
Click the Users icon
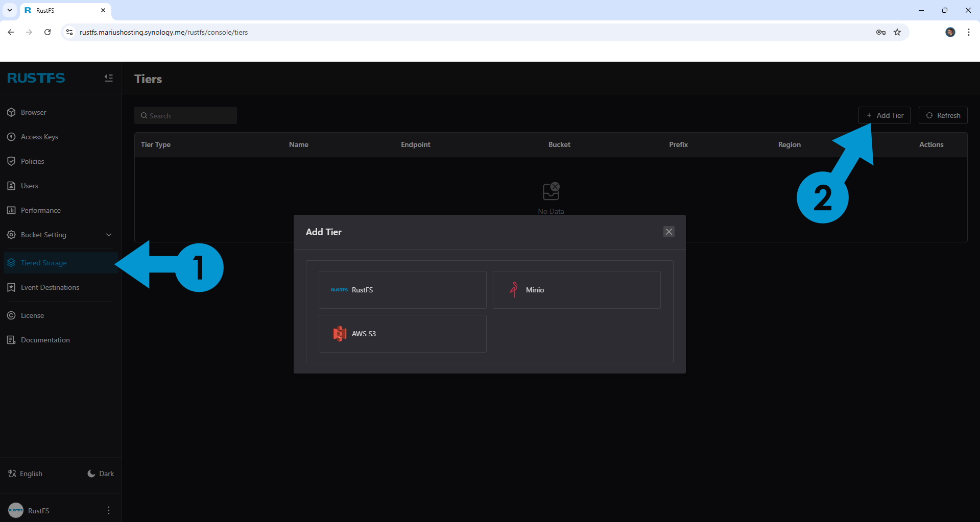(x=11, y=186)
